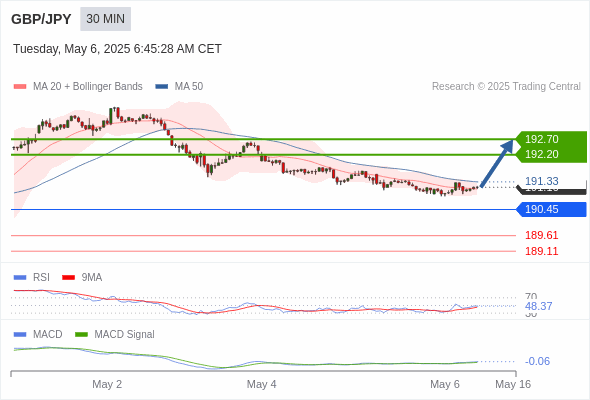Click the blue upward forecast arrow
Viewport: 590px width, 400px height.
tap(497, 163)
